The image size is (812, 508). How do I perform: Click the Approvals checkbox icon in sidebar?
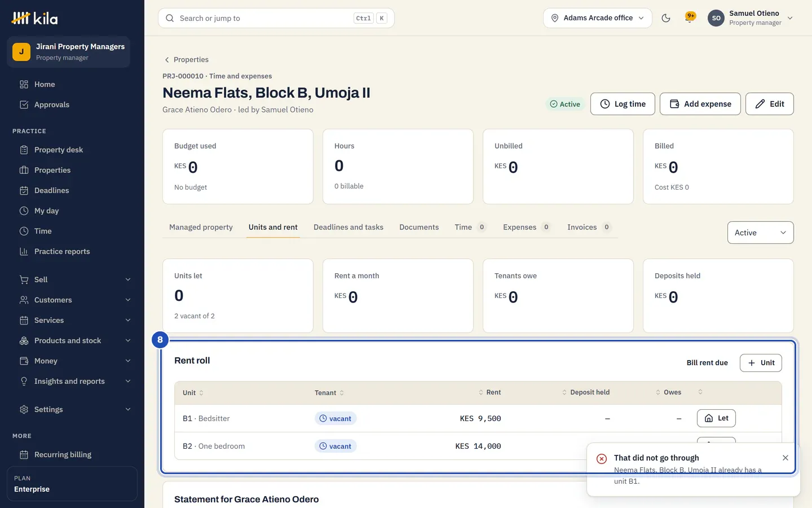[24, 104]
